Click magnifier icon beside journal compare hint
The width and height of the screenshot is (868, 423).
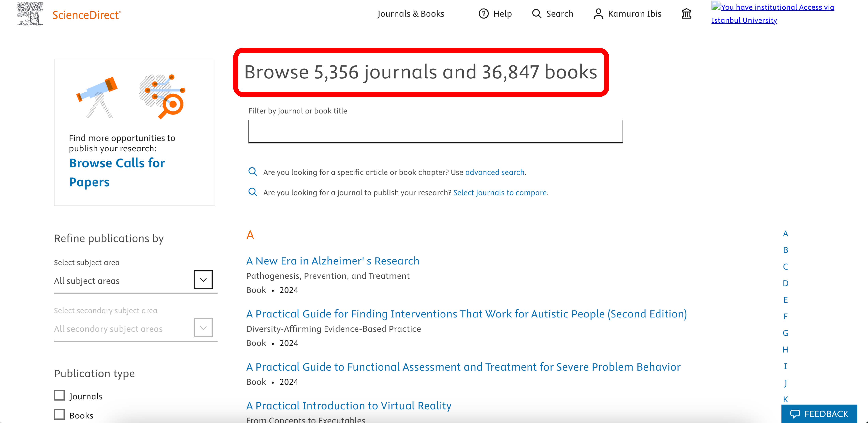252,192
